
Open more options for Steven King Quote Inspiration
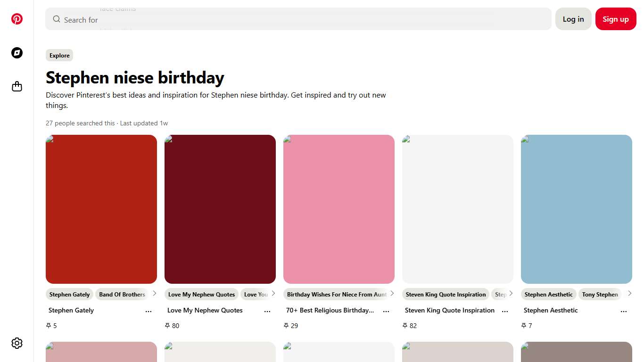505,311
